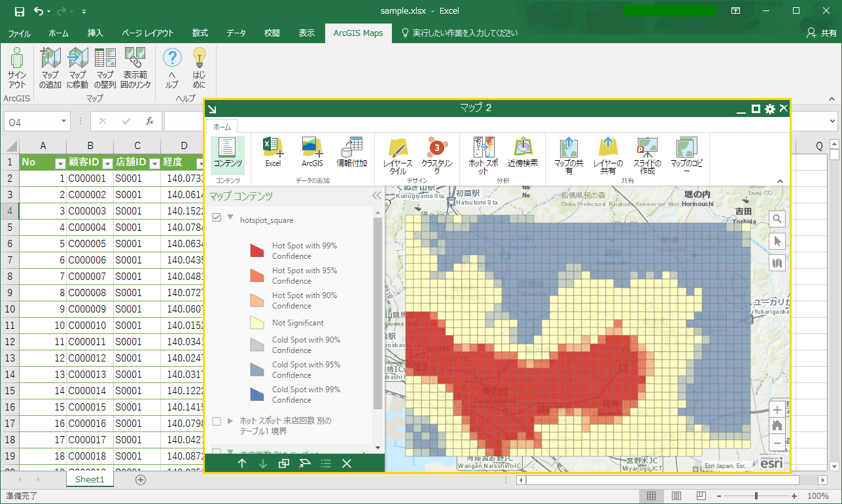The image size is (842, 504).
Task: Switch to the データ ribbon tab
Action: tap(236, 33)
